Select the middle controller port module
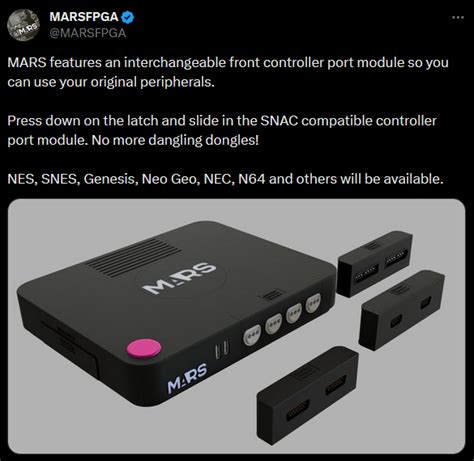The image size is (474, 461). [x=402, y=310]
